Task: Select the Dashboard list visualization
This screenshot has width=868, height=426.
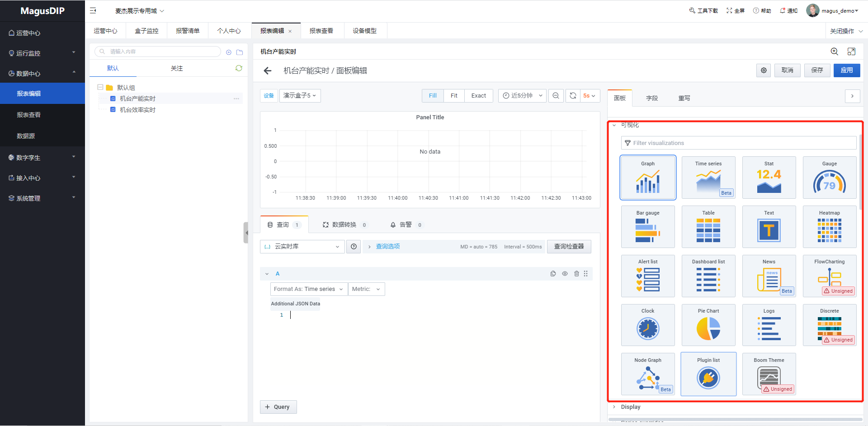Action: 708,276
